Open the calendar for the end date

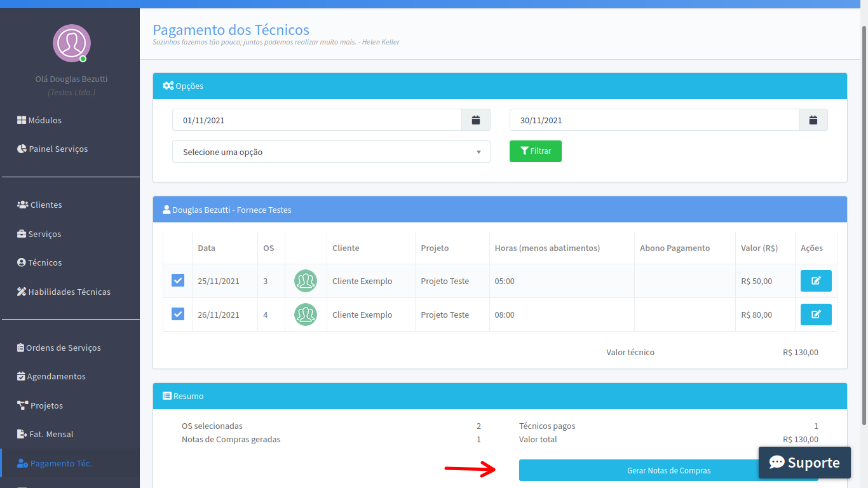click(813, 120)
